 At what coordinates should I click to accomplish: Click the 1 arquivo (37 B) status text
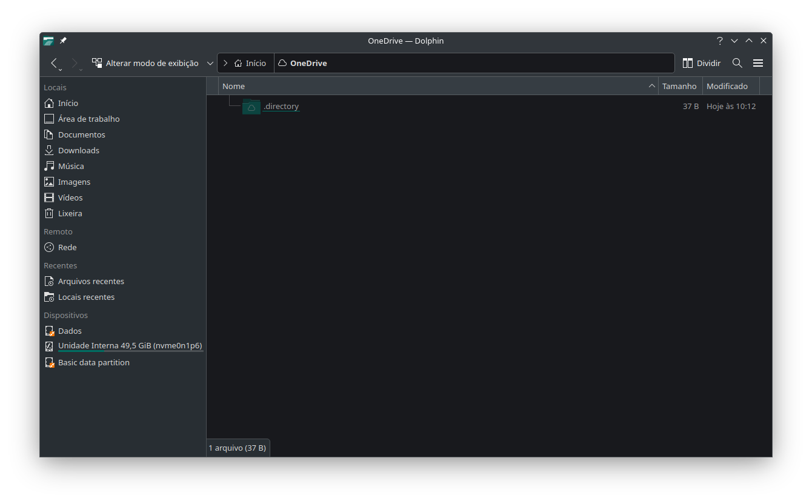(237, 448)
